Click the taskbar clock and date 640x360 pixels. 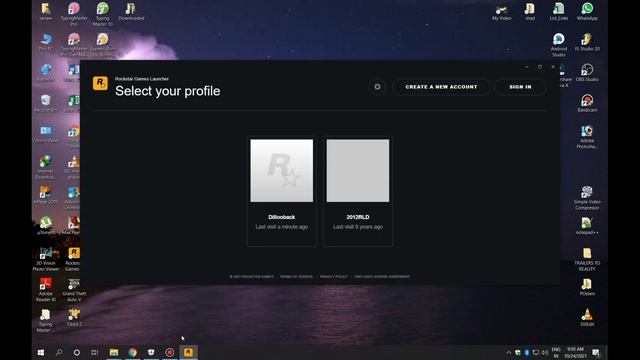coord(576,353)
